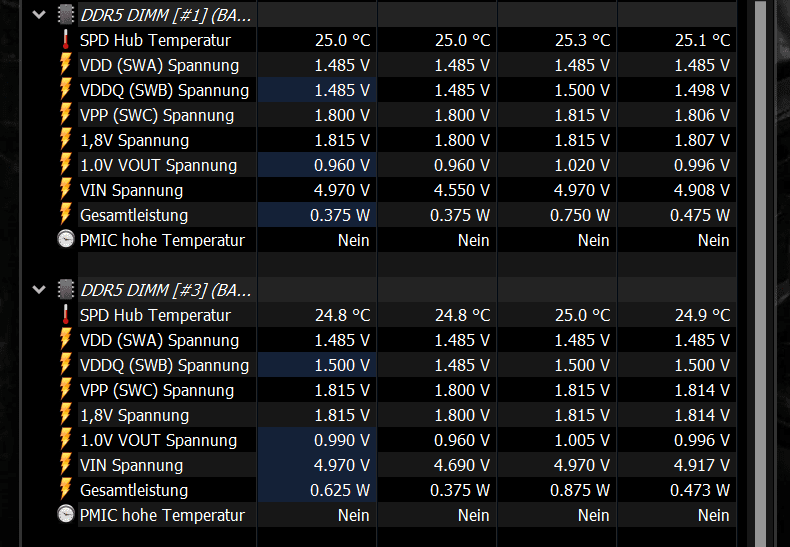This screenshot has height=547, width=790.
Task: Select 'VIN Spannung' under DIMM #3
Action: [131, 465]
